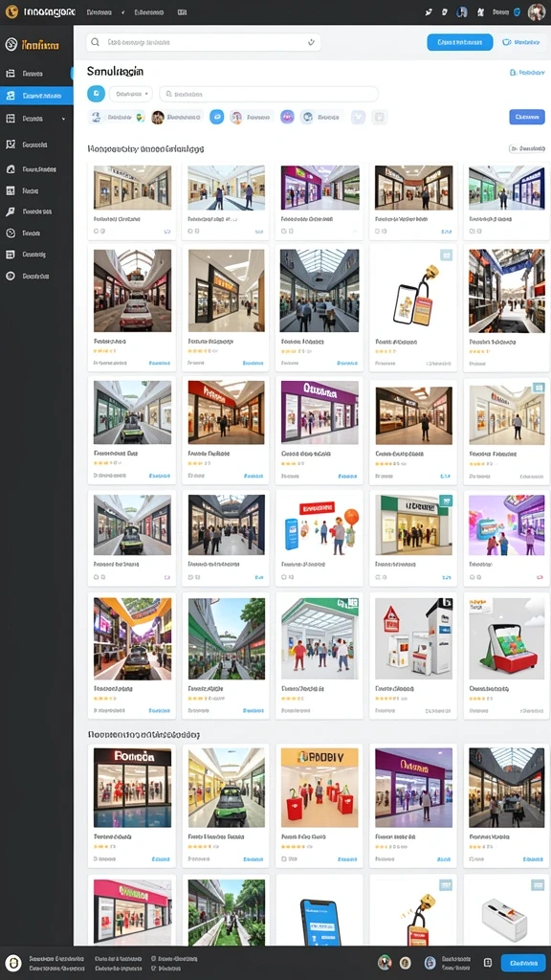Screen dimensions: 551x980
Task: Click the blue circular link chip in the filter row
Action: [x=217, y=117]
